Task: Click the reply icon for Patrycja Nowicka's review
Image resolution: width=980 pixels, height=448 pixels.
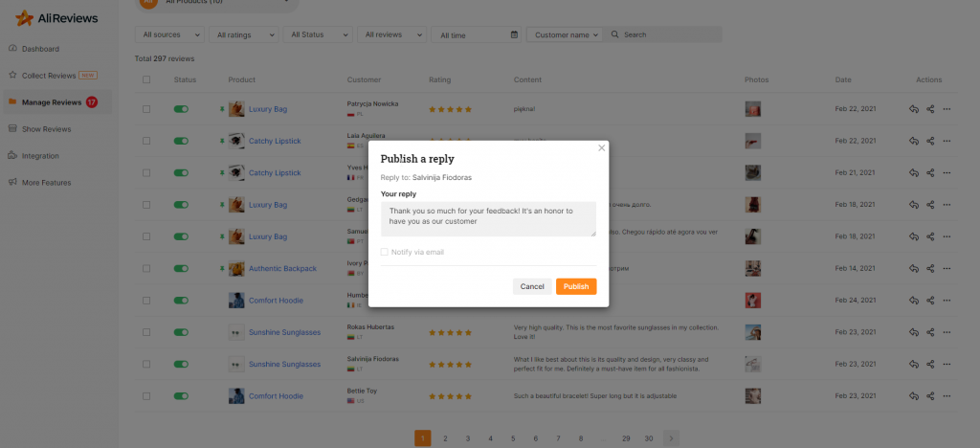Action: point(914,109)
